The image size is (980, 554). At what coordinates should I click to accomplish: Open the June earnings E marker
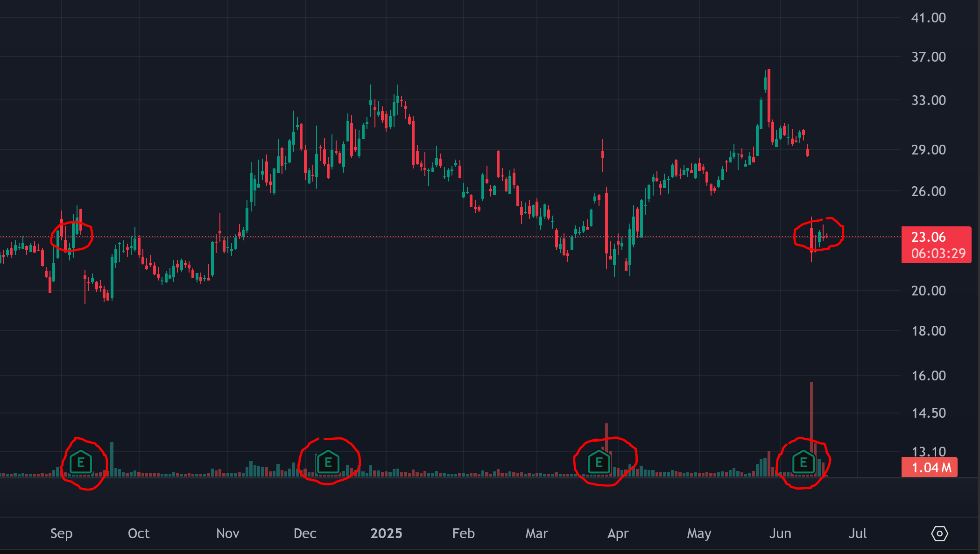coord(804,463)
